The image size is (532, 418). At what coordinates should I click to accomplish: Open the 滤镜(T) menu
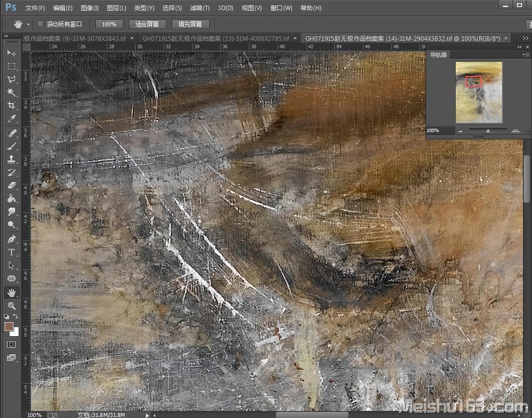tap(200, 8)
